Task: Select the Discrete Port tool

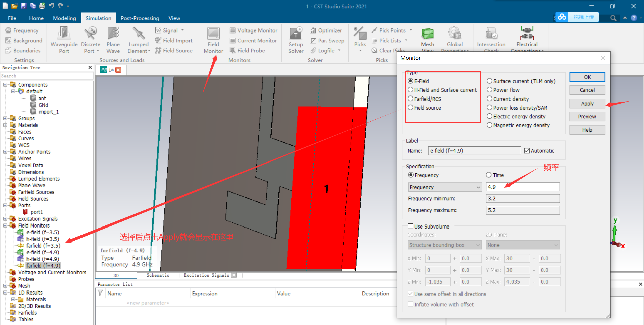Action: tap(91, 40)
